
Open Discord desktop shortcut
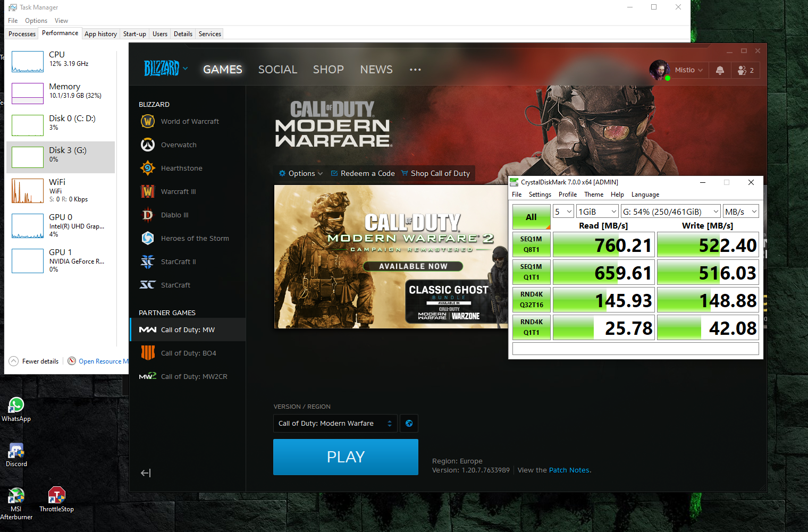pos(16,455)
